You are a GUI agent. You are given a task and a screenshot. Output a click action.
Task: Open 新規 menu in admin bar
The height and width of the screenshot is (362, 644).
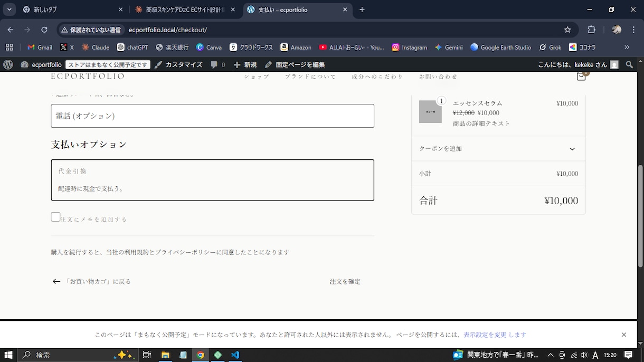point(245,64)
